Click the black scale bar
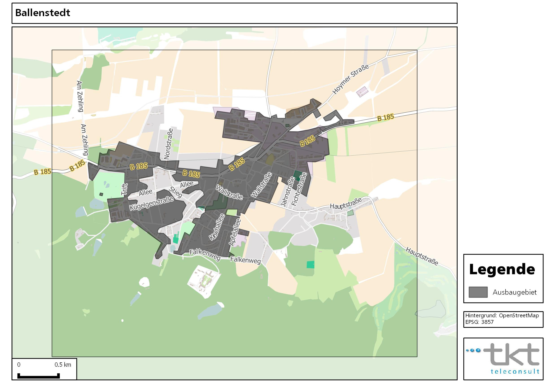The width and height of the screenshot is (556, 392). click(x=39, y=376)
